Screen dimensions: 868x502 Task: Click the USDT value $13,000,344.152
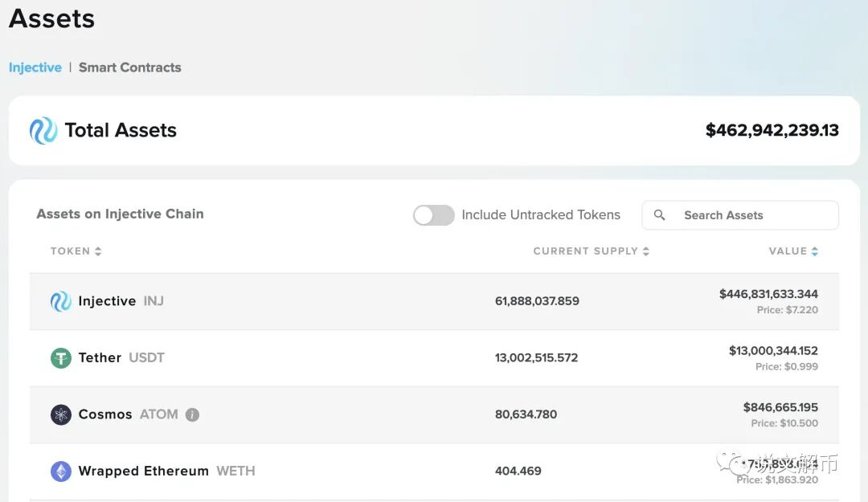773,350
